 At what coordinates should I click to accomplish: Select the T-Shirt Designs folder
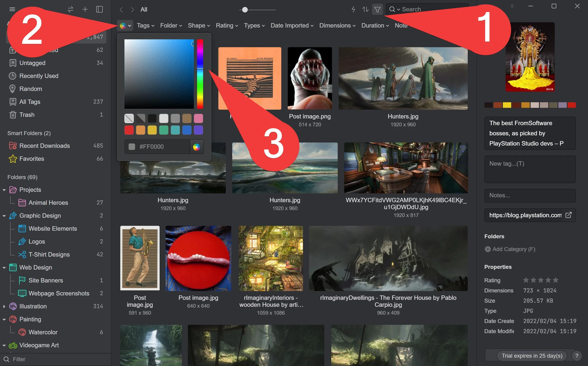coord(56,254)
